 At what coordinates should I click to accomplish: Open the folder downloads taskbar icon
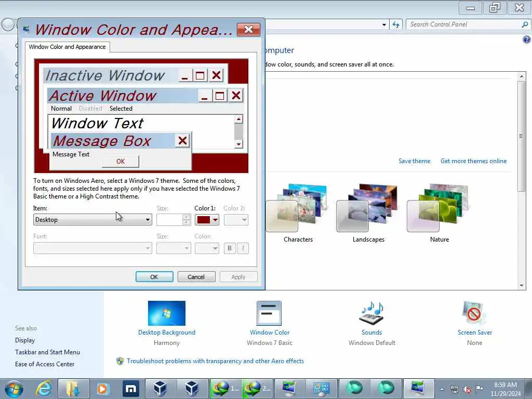[x=73, y=389]
